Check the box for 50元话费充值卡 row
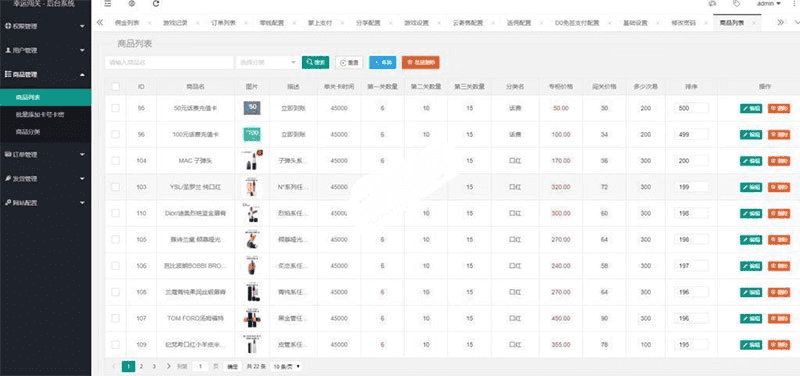This screenshot has height=376, width=800. pos(116,108)
